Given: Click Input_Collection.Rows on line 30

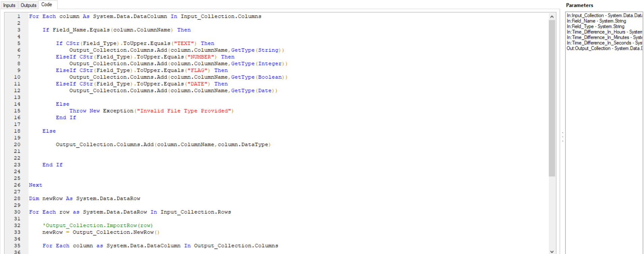Looking at the screenshot, I should 196,212.
